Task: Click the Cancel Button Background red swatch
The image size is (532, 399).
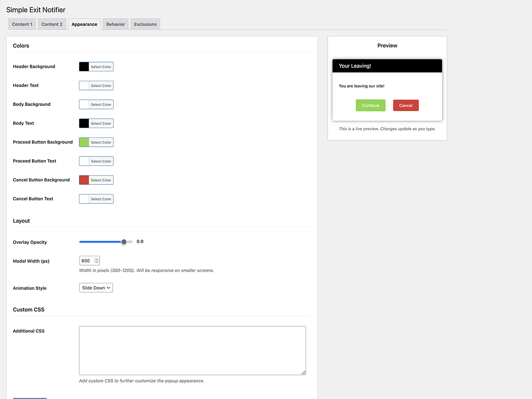Action: tap(84, 180)
